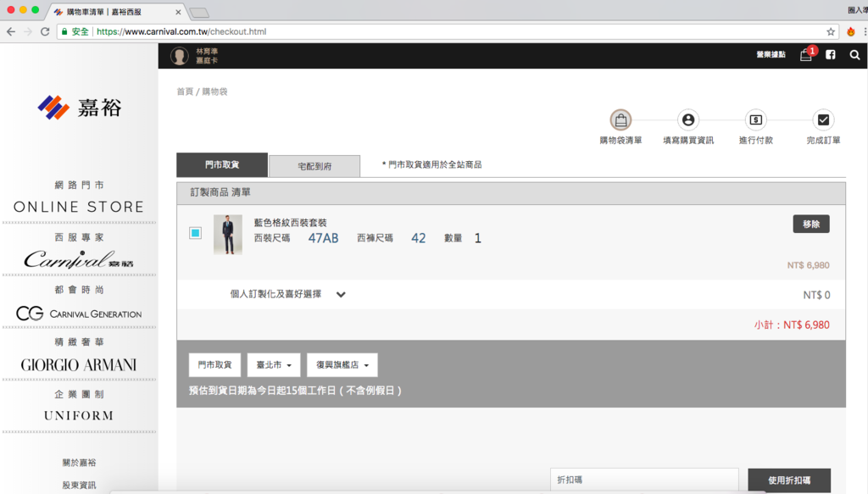Screen dimensions: 868x494
Task: Click the browser forward arrow
Action: pyautogui.click(x=28, y=31)
